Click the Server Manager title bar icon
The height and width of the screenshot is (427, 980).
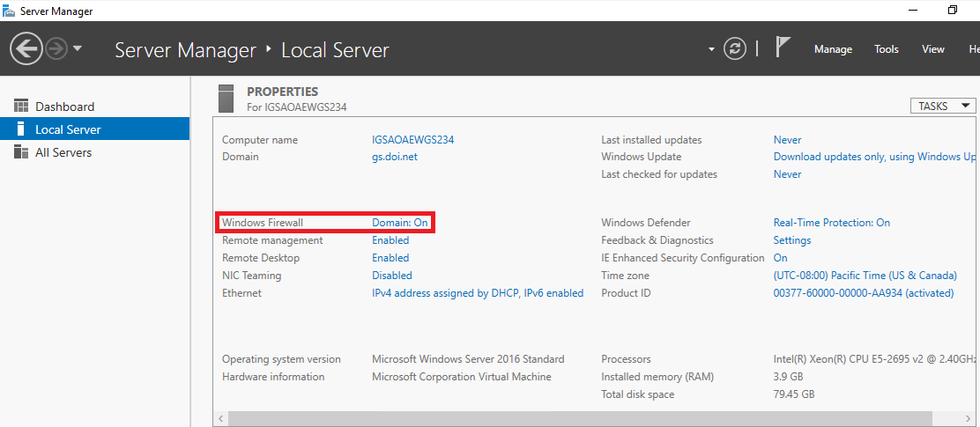coord(9,11)
